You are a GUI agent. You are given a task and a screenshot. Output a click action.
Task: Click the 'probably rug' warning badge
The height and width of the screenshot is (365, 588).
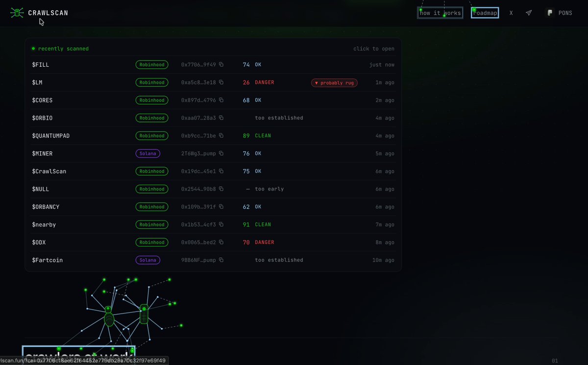334,83
